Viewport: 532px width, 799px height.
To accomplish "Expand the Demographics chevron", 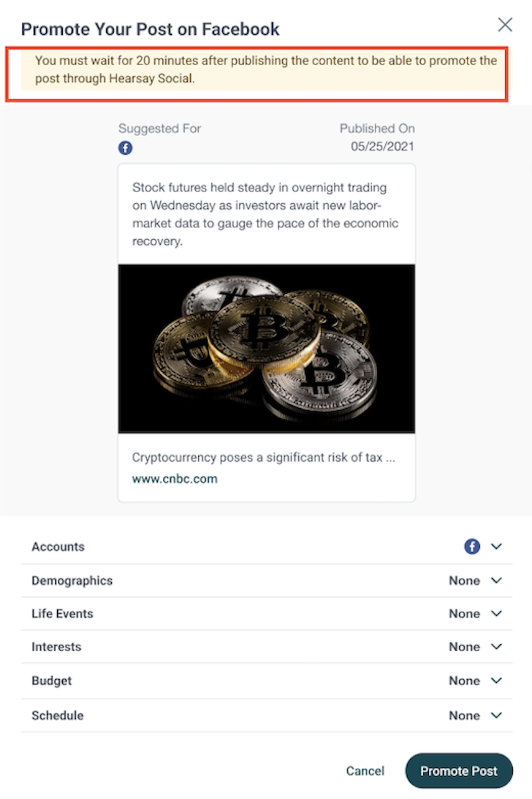I will 496,580.
